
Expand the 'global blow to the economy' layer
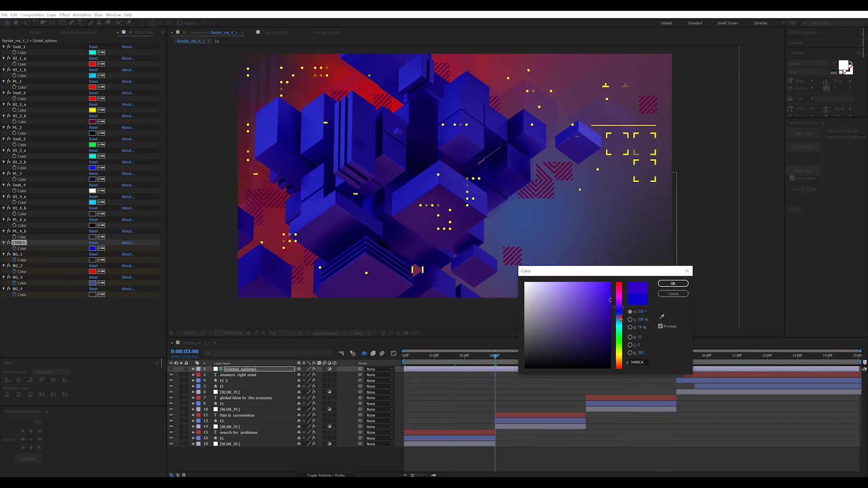pyautogui.click(x=193, y=398)
